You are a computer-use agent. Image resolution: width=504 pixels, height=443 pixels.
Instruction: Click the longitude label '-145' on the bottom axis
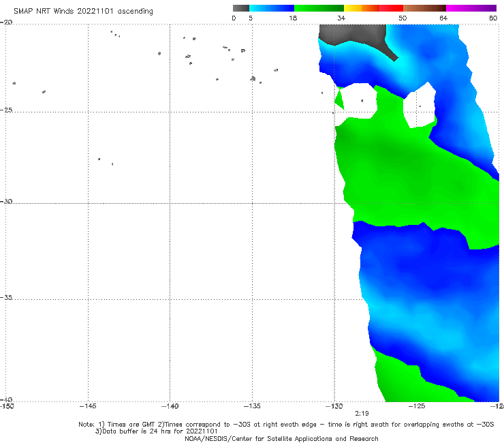pos(88,406)
